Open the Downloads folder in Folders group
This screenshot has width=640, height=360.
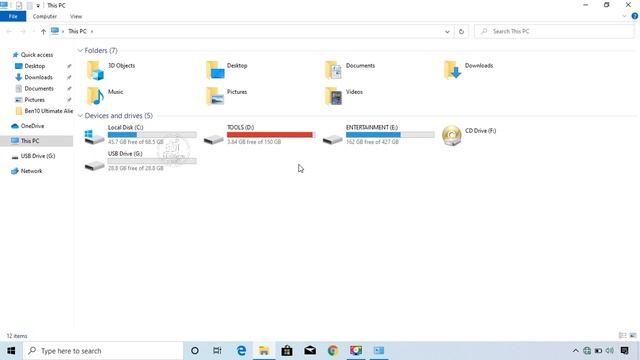click(x=469, y=70)
